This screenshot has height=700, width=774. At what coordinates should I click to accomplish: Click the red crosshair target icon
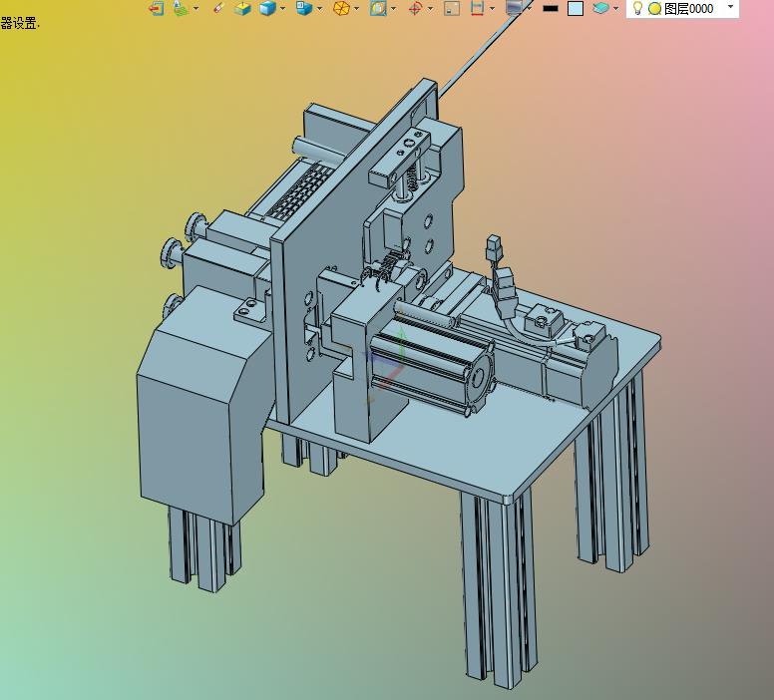415,8
